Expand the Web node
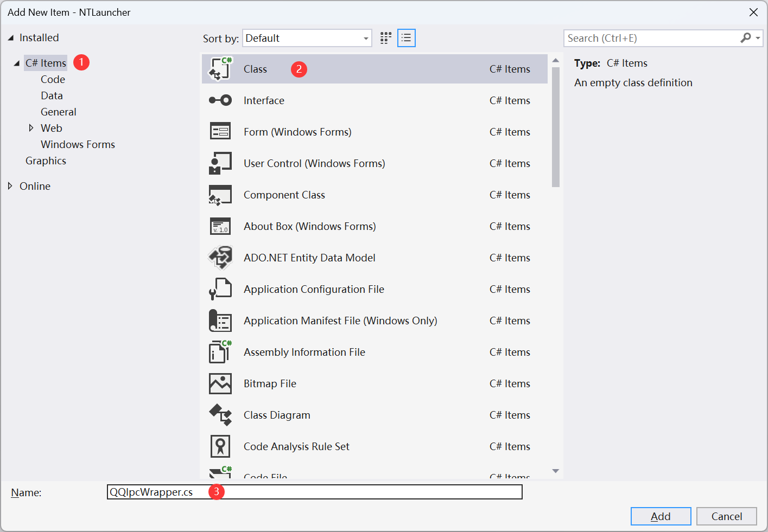768x532 pixels. click(x=31, y=128)
